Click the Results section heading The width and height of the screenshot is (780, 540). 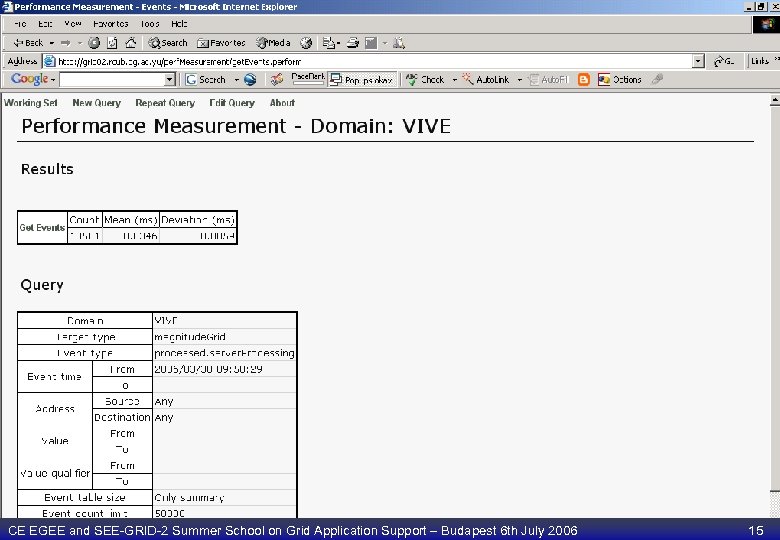[47, 169]
